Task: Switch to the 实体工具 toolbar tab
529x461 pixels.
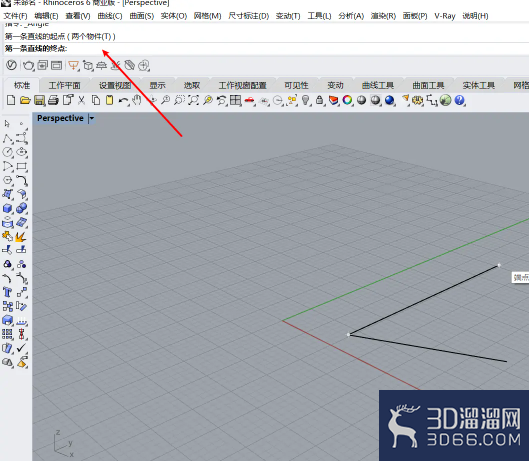Action: point(479,85)
